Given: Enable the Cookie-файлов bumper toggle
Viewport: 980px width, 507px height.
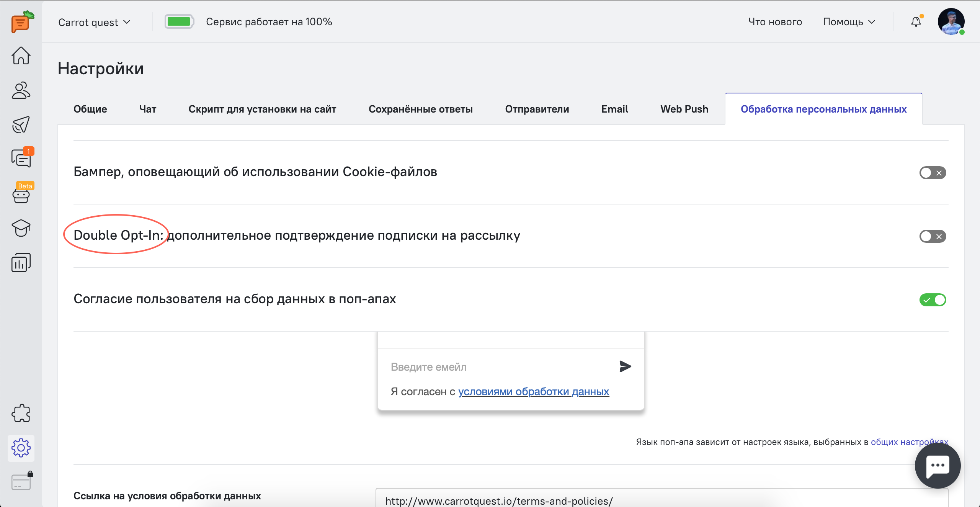Looking at the screenshot, I should pos(933,173).
